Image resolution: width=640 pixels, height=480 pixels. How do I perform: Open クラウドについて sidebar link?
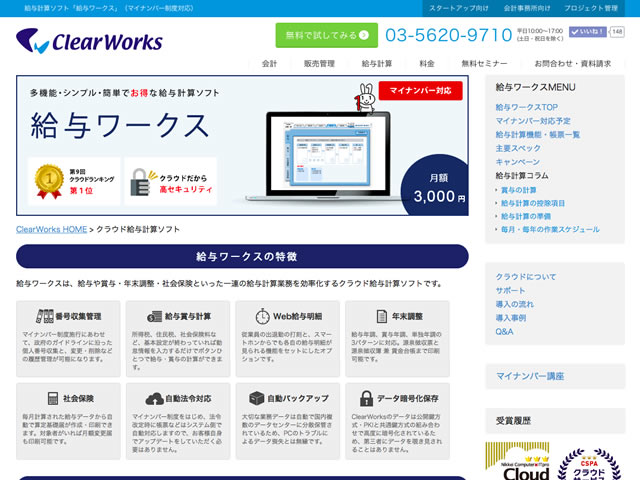(x=526, y=277)
